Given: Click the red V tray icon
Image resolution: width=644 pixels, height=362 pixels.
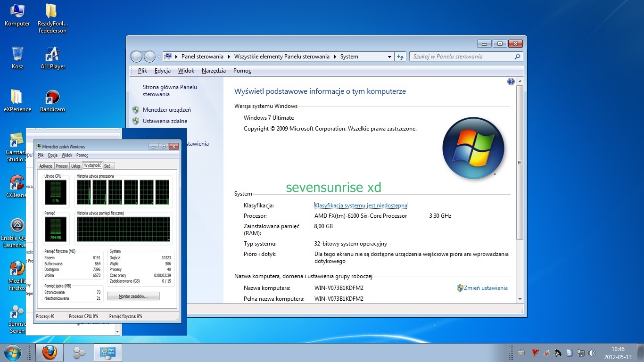Looking at the screenshot, I should 535,353.
